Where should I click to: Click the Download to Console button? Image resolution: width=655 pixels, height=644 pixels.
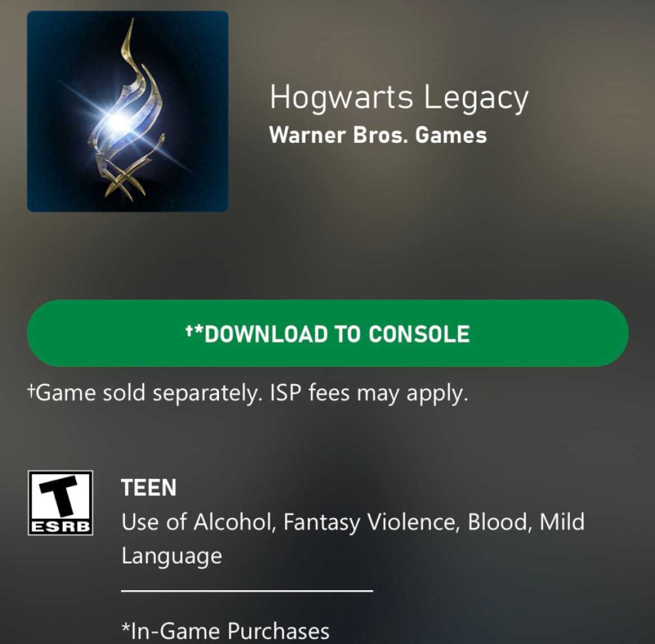click(327, 333)
